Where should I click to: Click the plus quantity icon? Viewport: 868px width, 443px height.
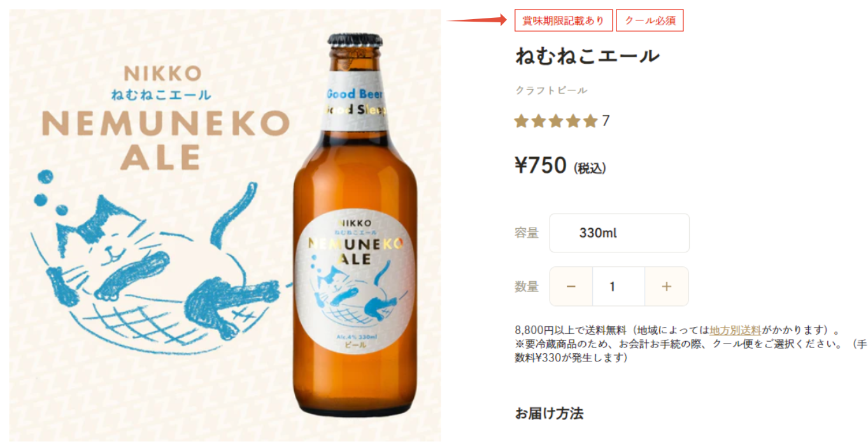coord(667,287)
